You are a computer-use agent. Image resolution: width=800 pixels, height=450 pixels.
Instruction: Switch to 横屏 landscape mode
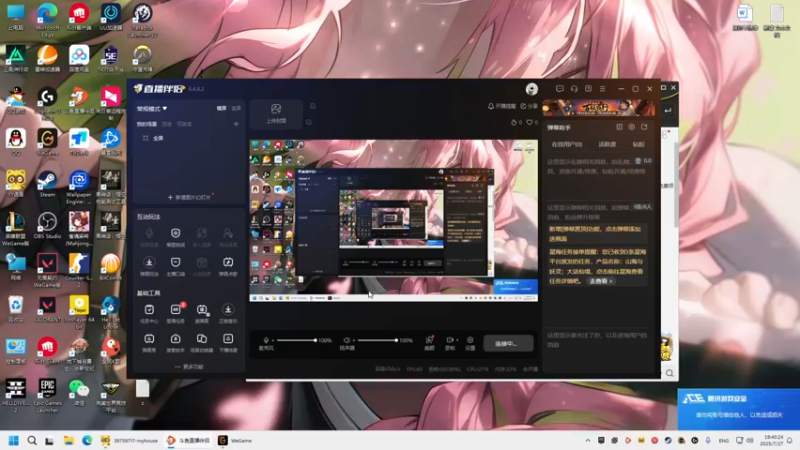tap(221, 108)
